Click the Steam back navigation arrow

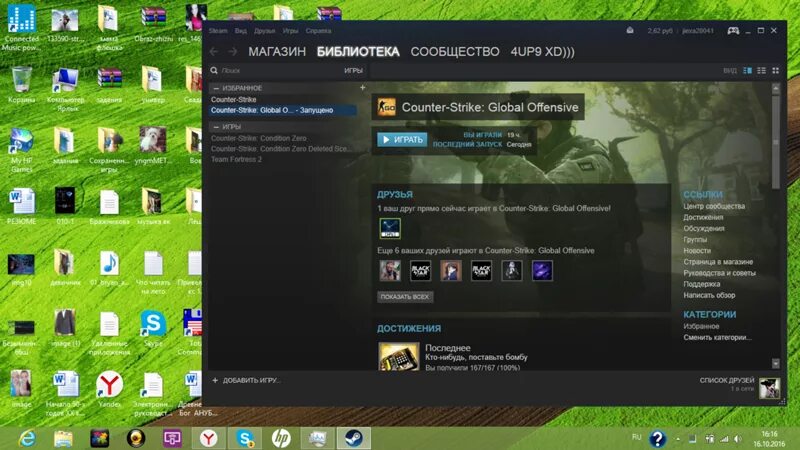tap(214, 52)
